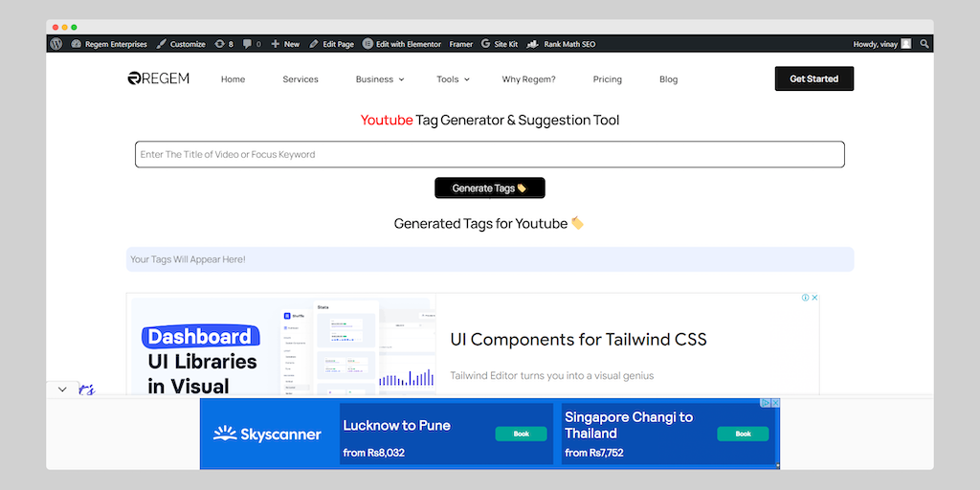Close the Tailwind CSS ad
This screenshot has height=490, width=980.
[x=815, y=298]
